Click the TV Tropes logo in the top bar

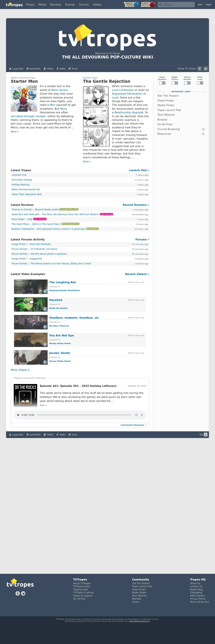tap(14, 5)
